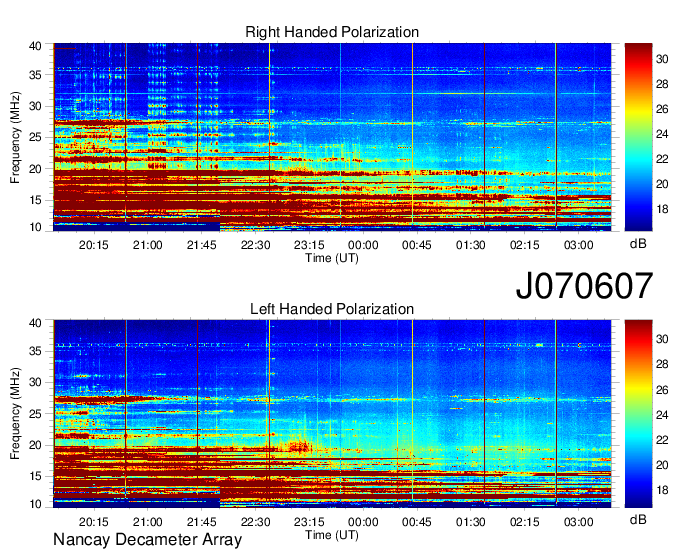Screen dimensions: 680x552
Task: Click the 03:00 tick of the top plot
Action: point(579,245)
